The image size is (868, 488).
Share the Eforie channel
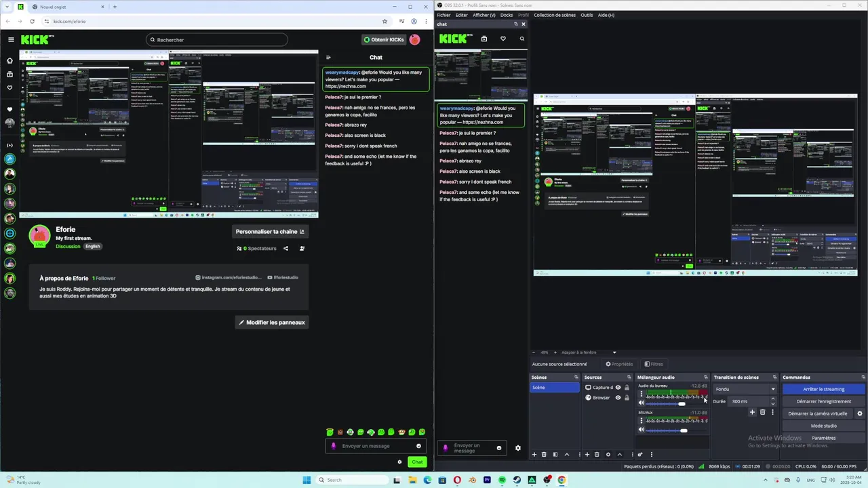coord(285,248)
